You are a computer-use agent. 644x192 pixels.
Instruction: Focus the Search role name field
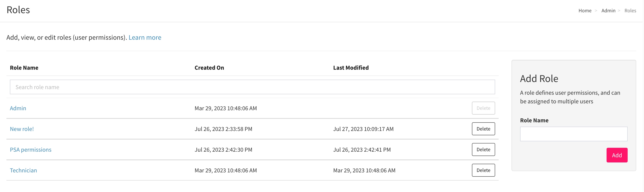[252, 87]
